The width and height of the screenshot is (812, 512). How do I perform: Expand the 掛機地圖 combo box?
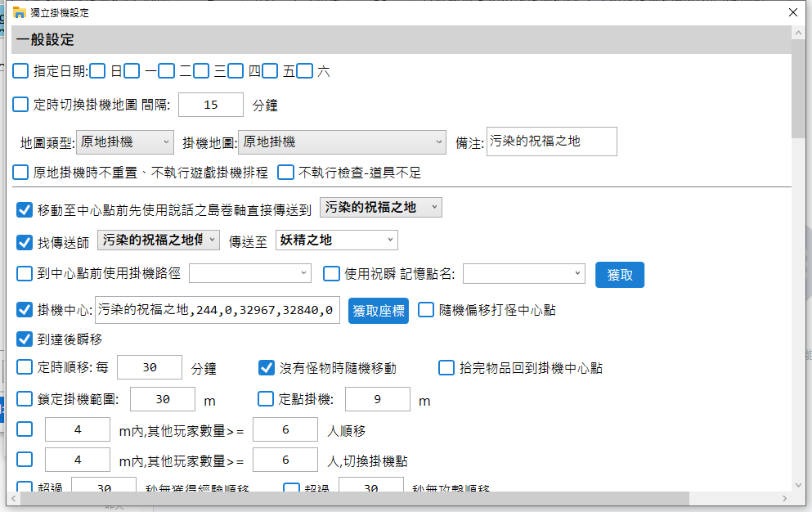pyautogui.click(x=341, y=142)
